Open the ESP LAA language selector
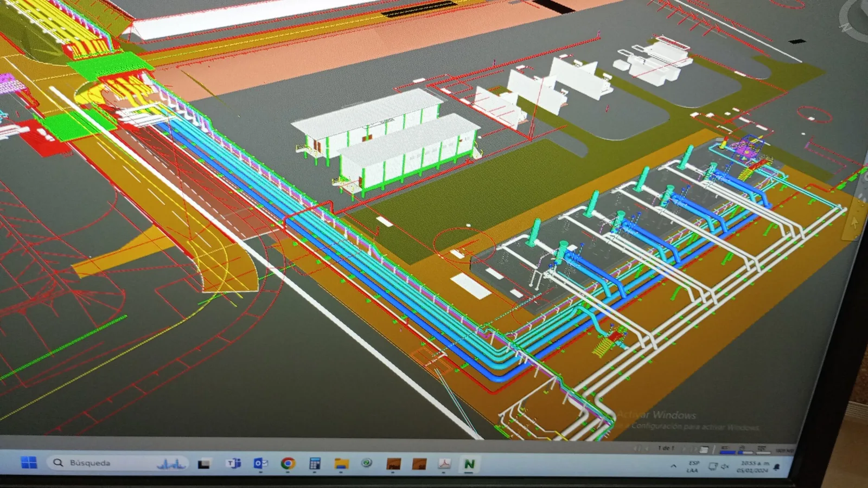Image resolution: width=868 pixels, height=488 pixels. pyautogui.click(x=693, y=466)
